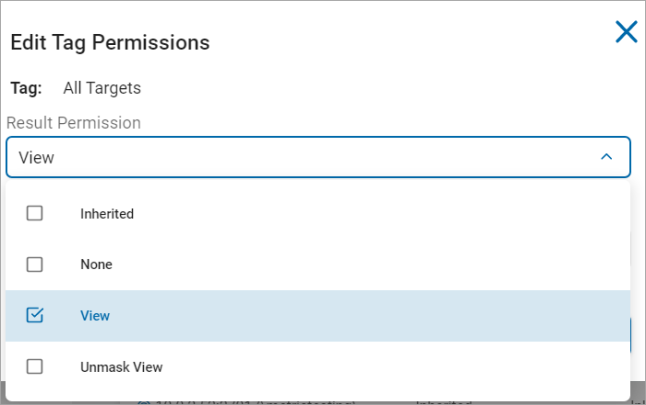Check the None checkbox
The width and height of the screenshot is (646, 405).
(35, 264)
